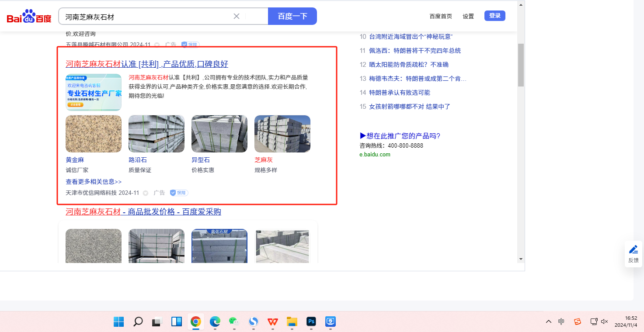Viewport: 644px width, 332px height.
Task: Click the muted volume icon in tray
Action: tap(605, 322)
